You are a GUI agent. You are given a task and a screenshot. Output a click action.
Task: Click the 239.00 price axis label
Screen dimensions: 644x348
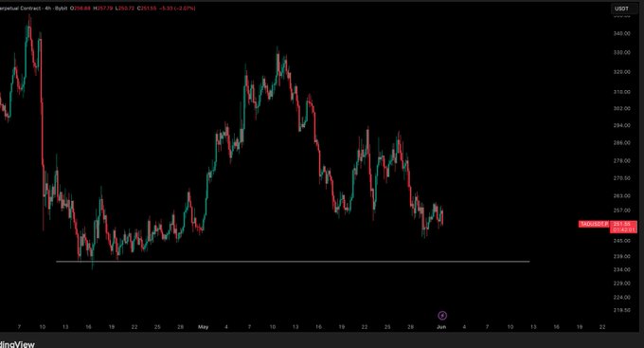(x=622, y=256)
